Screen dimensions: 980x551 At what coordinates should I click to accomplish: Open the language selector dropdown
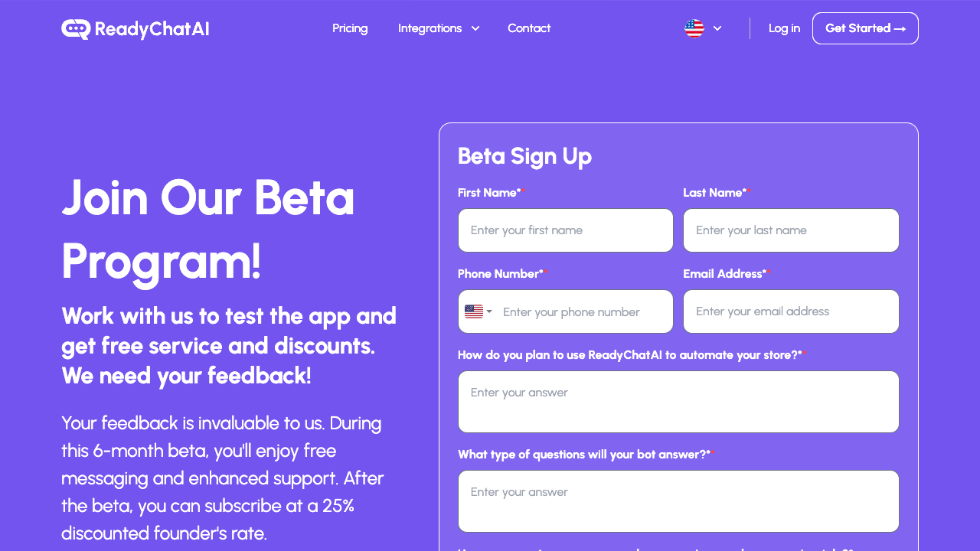pos(703,28)
